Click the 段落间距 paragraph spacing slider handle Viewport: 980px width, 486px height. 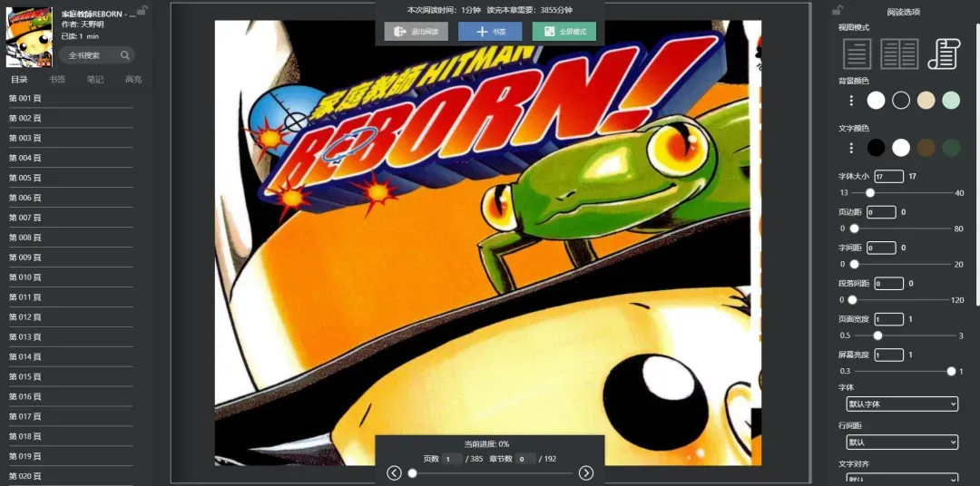pyautogui.click(x=852, y=300)
